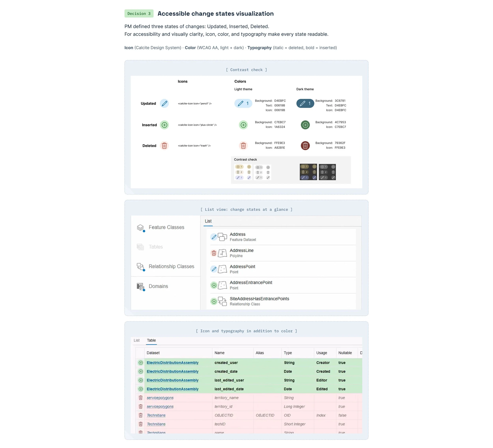Click the AddressEntrancePoint list item name
Viewport: 493px width, 448px height.
point(251,283)
